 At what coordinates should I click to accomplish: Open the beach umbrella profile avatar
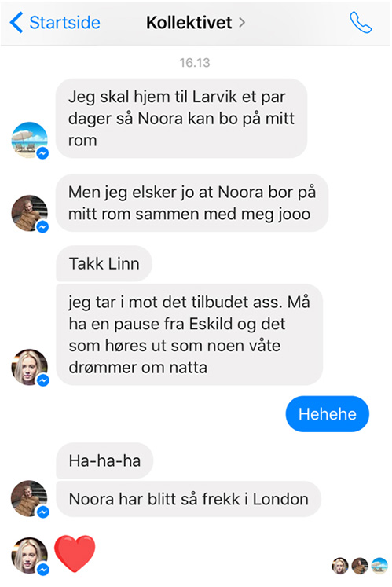tap(30, 140)
